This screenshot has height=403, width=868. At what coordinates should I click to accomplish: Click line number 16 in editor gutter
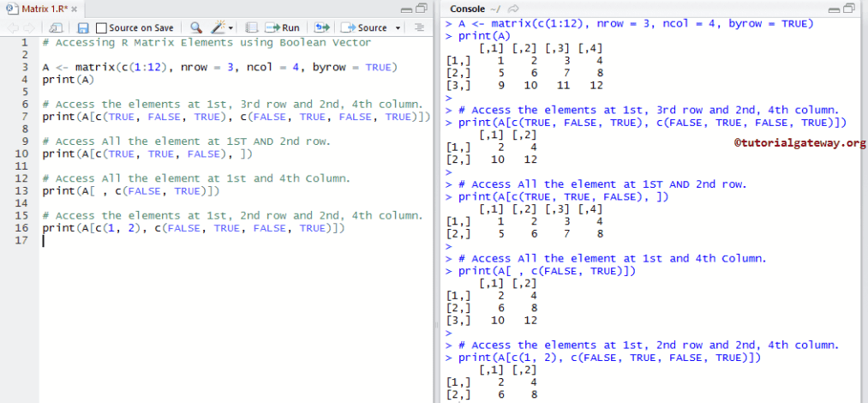[x=21, y=228]
